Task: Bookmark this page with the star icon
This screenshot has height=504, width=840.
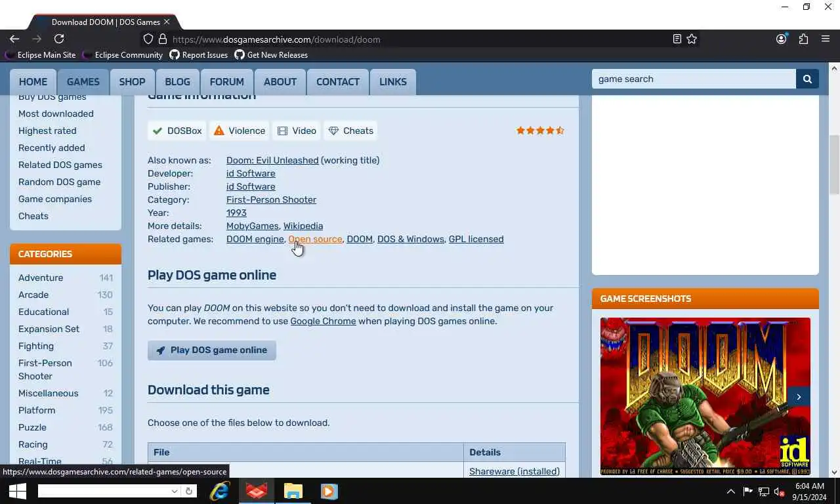Action: pyautogui.click(x=692, y=39)
